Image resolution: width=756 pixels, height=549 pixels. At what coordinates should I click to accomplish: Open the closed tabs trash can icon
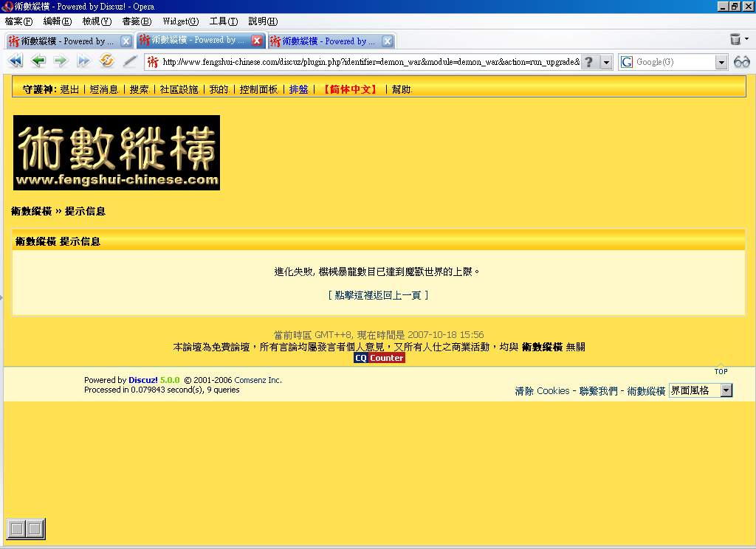point(736,40)
